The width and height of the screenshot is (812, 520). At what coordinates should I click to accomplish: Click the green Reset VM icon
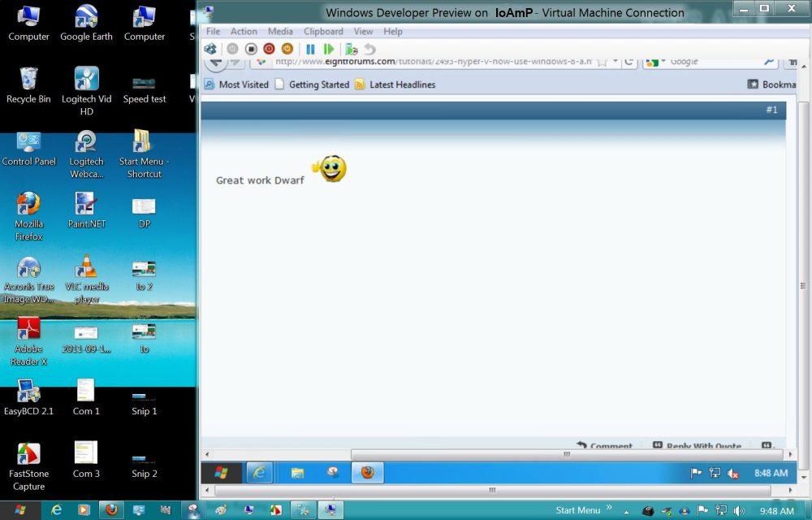pos(329,49)
